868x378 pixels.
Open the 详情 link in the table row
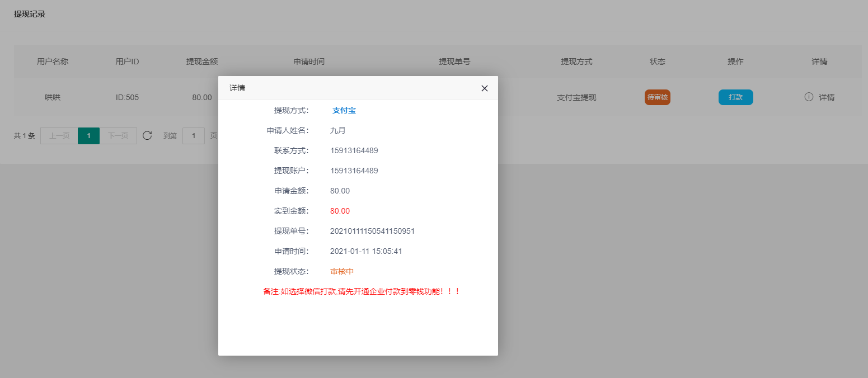pyautogui.click(x=827, y=97)
